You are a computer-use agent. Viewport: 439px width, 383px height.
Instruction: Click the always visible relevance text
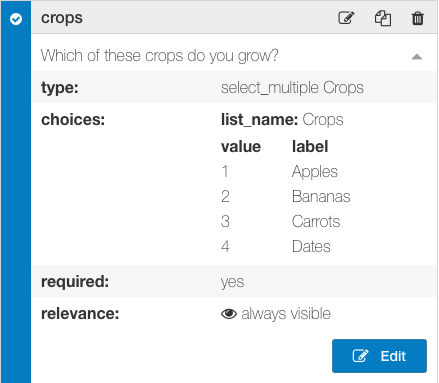[x=286, y=314]
